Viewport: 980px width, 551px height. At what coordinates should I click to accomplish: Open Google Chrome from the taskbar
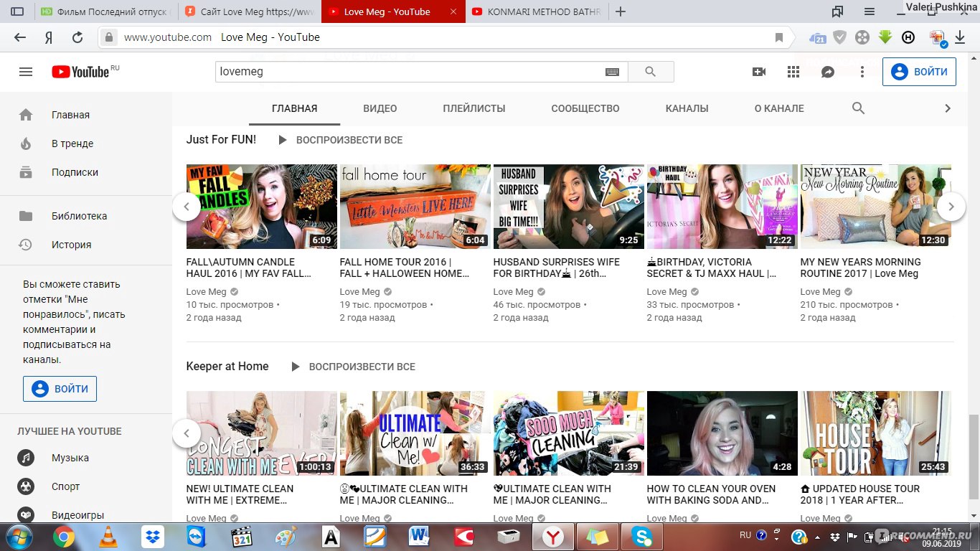63,537
